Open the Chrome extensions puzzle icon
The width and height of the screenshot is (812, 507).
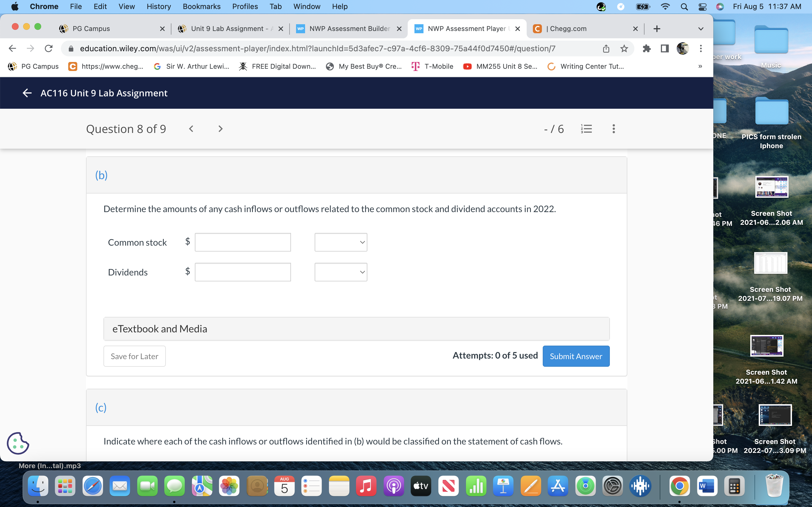pyautogui.click(x=647, y=48)
